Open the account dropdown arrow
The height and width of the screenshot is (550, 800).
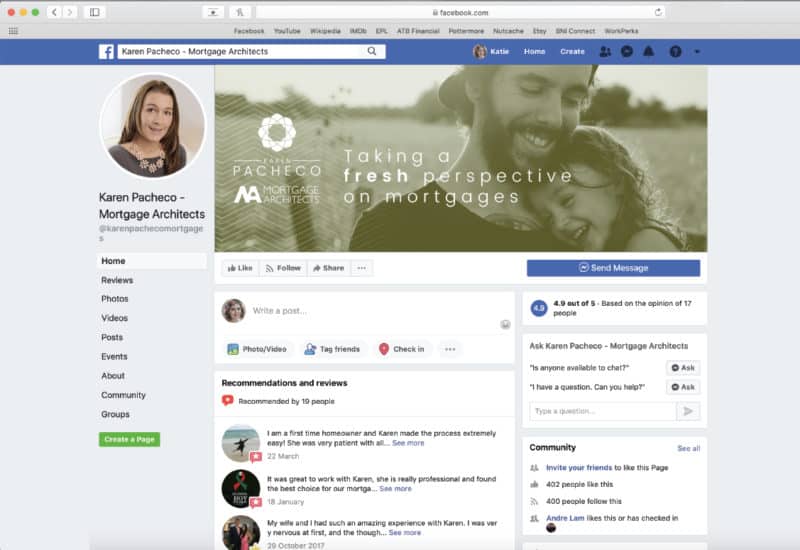click(x=697, y=51)
